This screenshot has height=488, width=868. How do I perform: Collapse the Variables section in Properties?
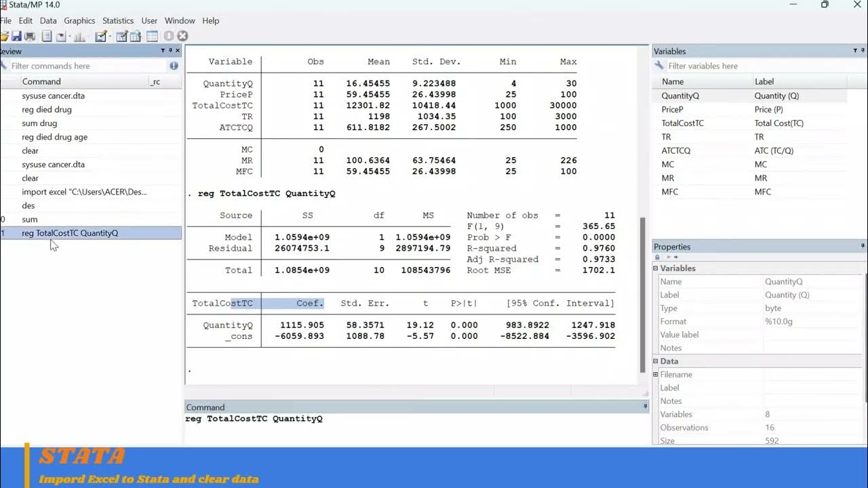tap(656, 268)
